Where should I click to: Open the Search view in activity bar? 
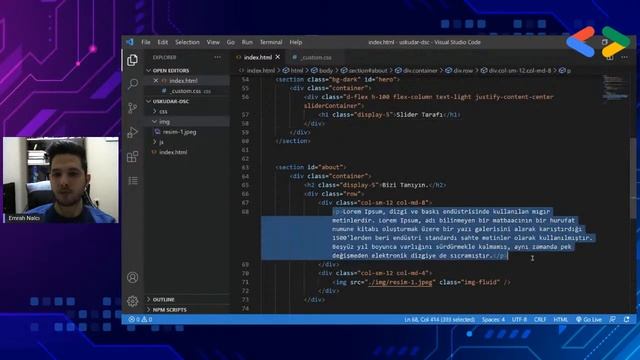click(133, 84)
